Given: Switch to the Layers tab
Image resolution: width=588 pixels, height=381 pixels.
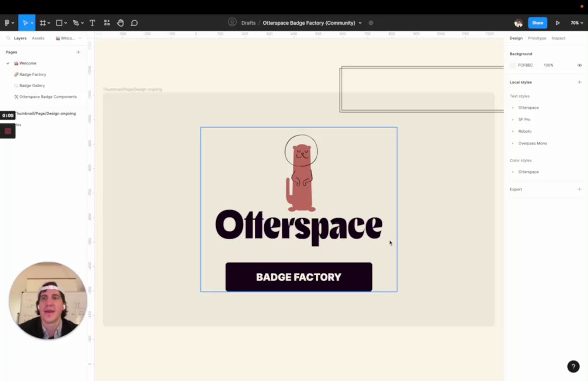Looking at the screenshot, I should pos(20,38).
